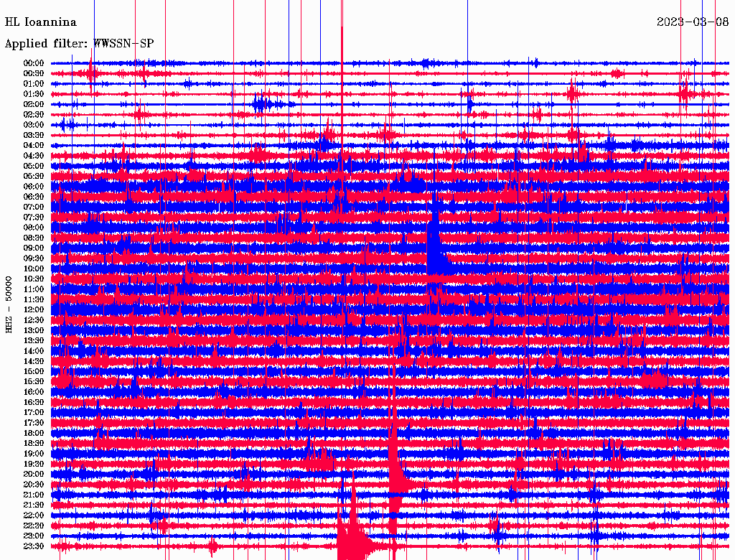735x560 pixels.
Task: Click the 03:30 trace label
Action: coord(34,135)
